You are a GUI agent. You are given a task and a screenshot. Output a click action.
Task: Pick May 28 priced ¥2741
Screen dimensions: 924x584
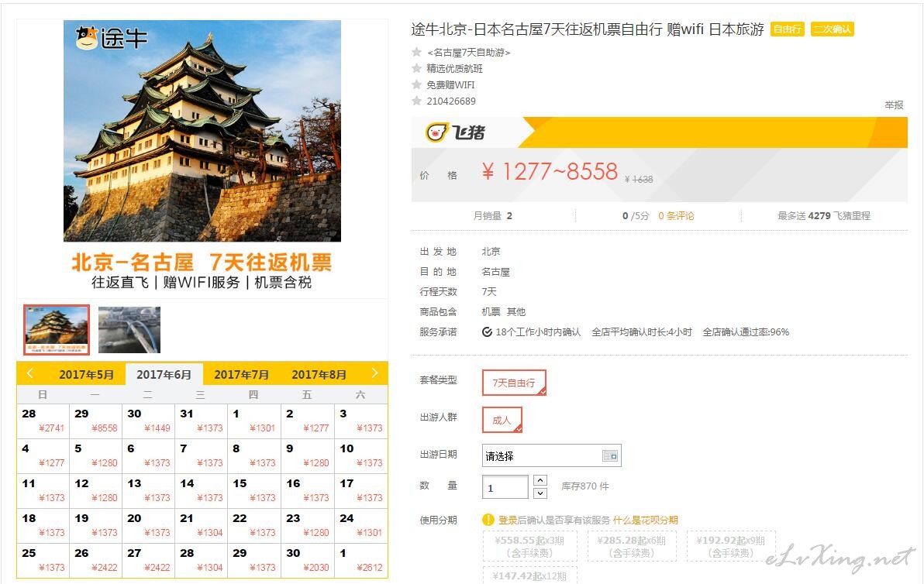pyautogui.click(x=43, y=421)
